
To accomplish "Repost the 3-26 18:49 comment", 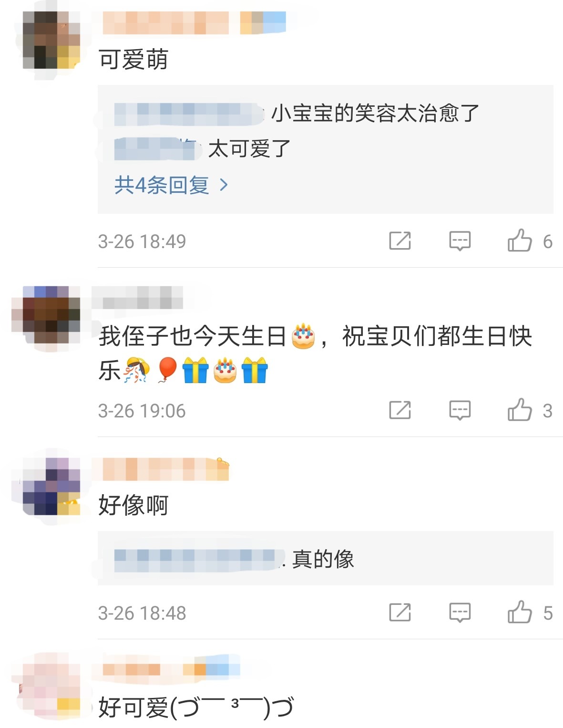I will pos(400,241).
